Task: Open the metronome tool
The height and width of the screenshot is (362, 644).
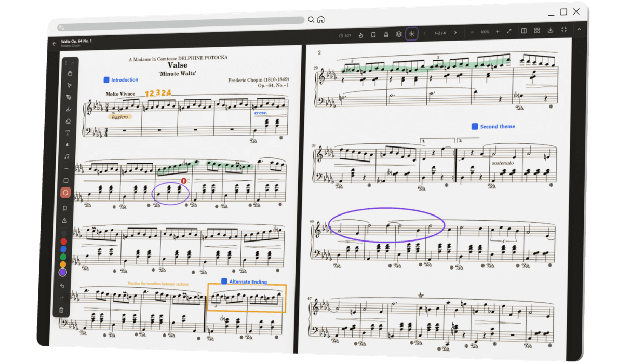Action: pyautogui.click(x=386, y=35)
